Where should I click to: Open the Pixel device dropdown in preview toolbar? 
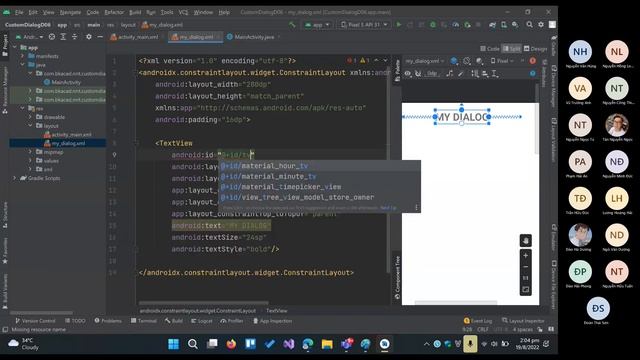coord(502,61)
